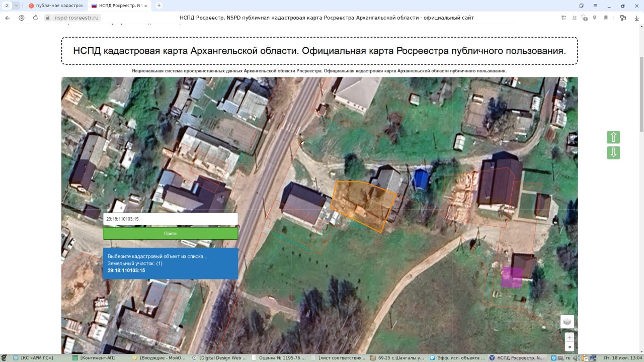Open Входящие - МойО... taskbar window
The image size is (644, 362).
[x=158, y=358]
